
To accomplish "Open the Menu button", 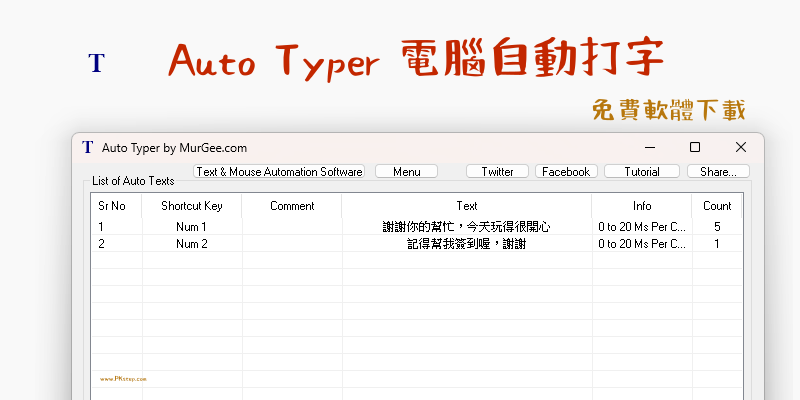I will click(x=407, y=171).
